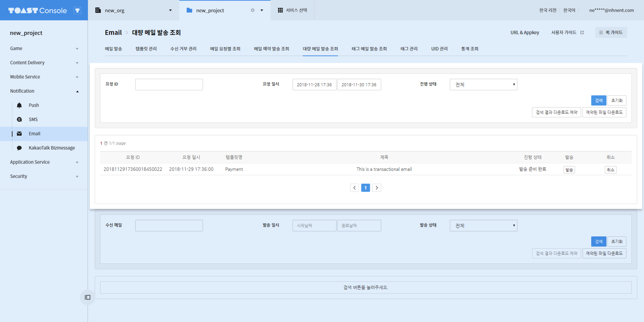Screen dimensions: 644x322
Task: Click the 요청 ID input field
Action: [x=169, y=85]
